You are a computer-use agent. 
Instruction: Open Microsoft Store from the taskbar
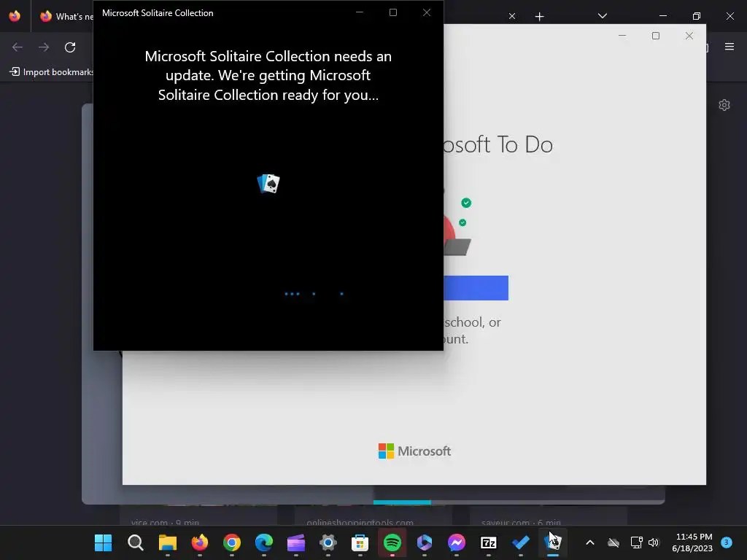click(360, 542)
